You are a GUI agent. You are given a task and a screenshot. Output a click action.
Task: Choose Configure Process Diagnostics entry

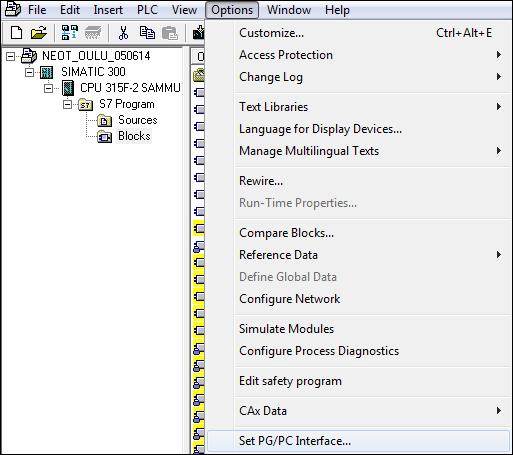pos(358,351)
